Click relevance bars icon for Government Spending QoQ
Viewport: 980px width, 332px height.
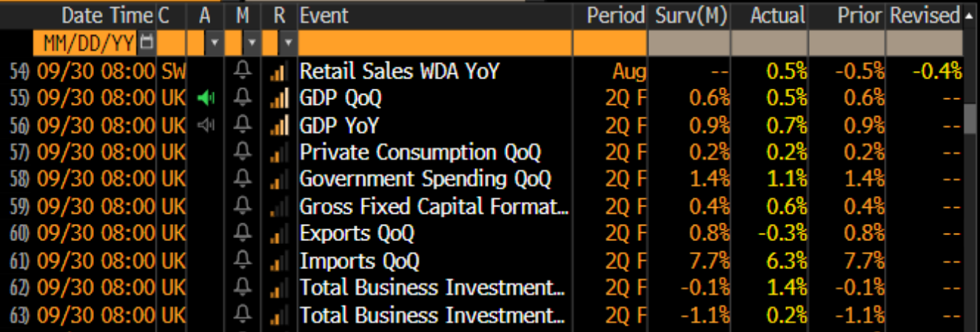coord(278,180)
